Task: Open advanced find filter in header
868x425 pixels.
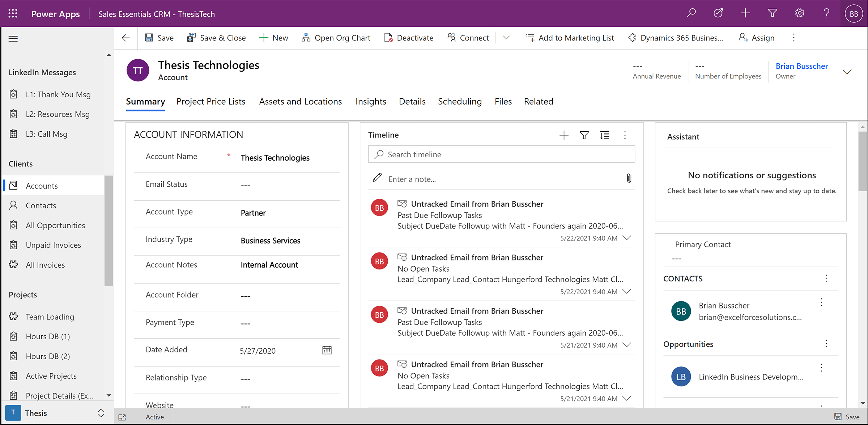Action: click(x=772, y=13)
